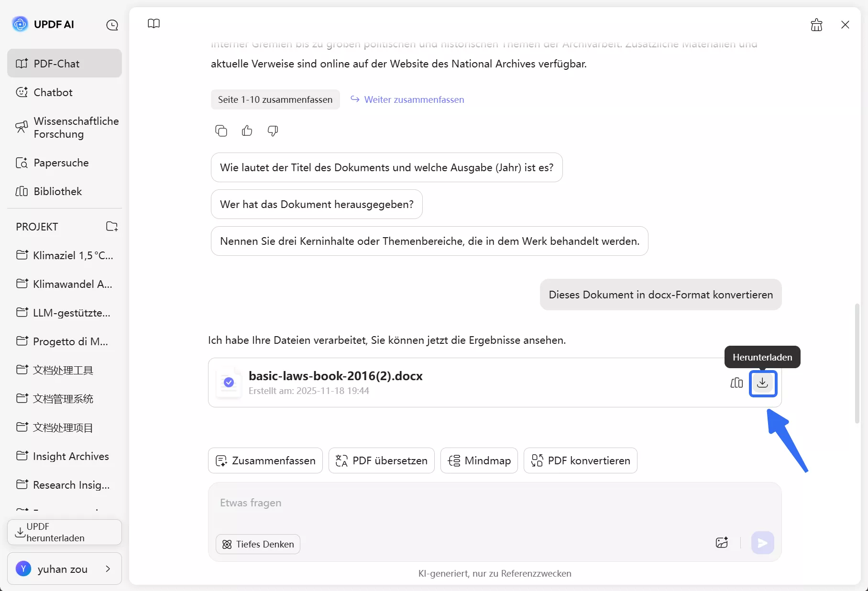Click the download icon for the docx file
Viewport: 868px width, 591px height.
click(762, 383)
